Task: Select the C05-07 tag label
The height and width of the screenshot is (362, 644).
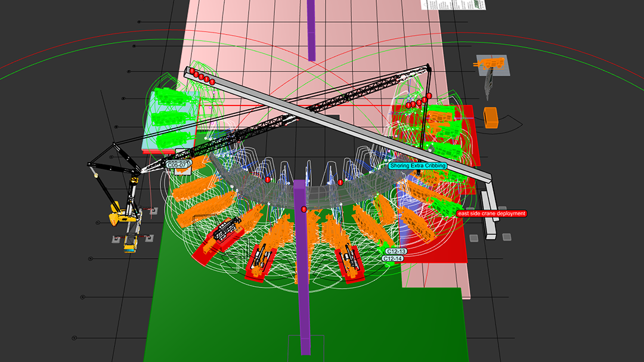Action: [178, 165]
